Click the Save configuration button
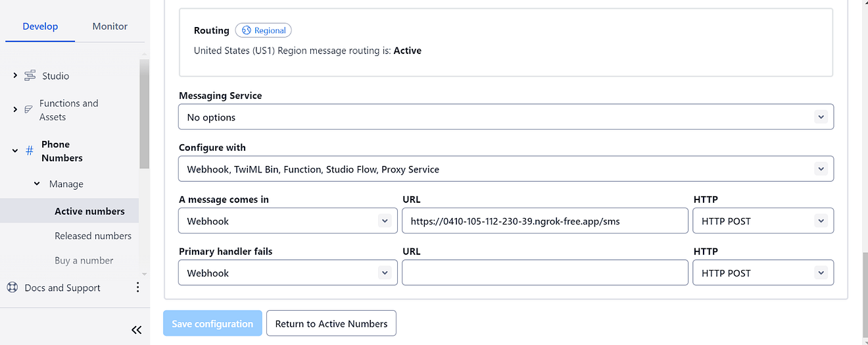868x345 pixels. (x=212, y=323)
